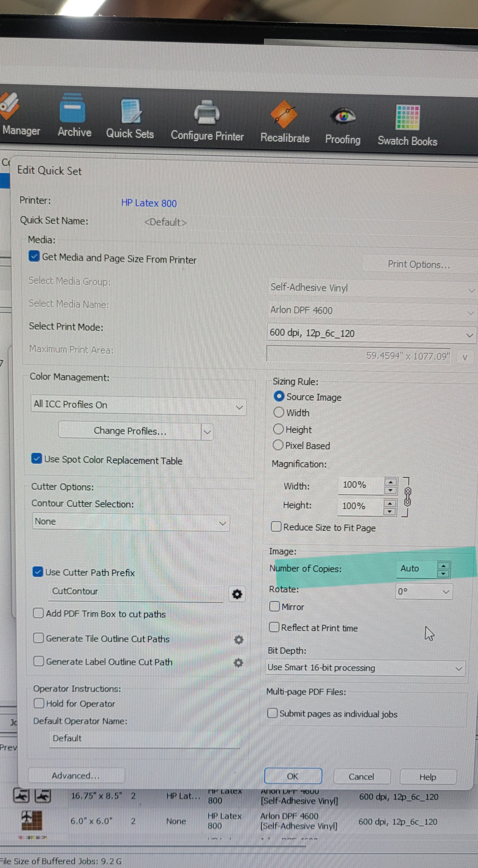The image size is (478, 868).
Task: Click the Magnification Width stepper arrows
Action: pyautogui.click(x=390, y=486)
